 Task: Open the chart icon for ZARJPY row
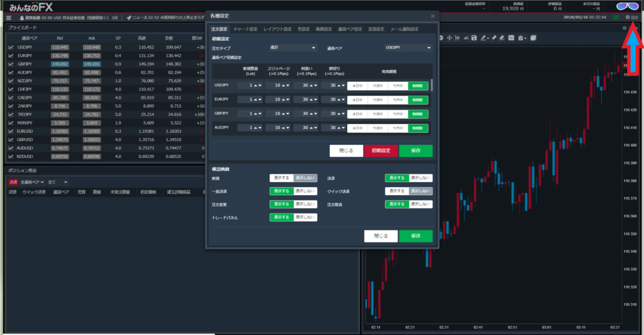tap(11, 106)
